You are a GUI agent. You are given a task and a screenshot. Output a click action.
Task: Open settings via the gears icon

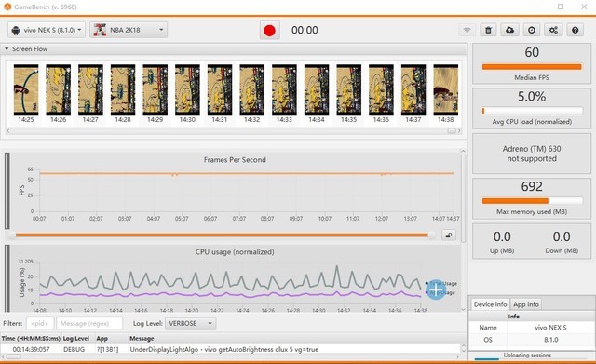553,30
